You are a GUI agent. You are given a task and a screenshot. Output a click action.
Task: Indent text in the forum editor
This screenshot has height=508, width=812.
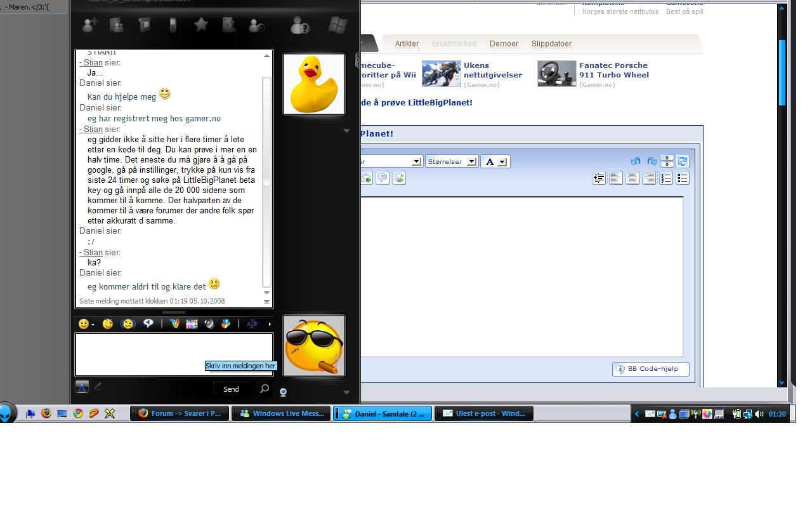tap(599, 178)
